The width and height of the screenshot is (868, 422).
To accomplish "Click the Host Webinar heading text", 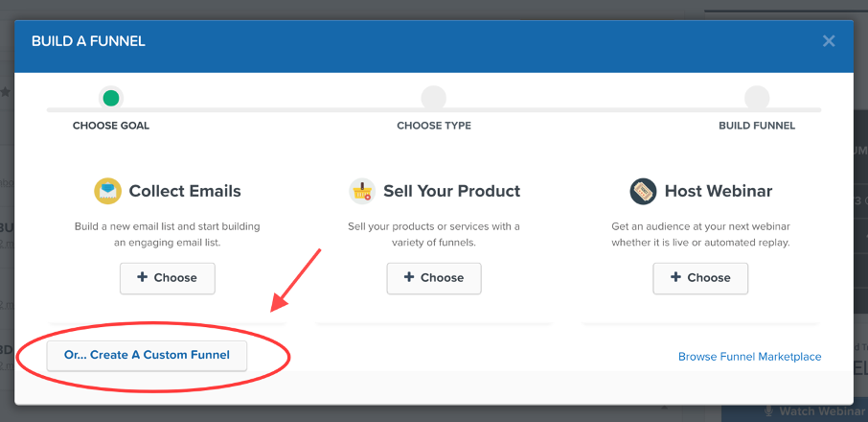I will coord(718,191).
